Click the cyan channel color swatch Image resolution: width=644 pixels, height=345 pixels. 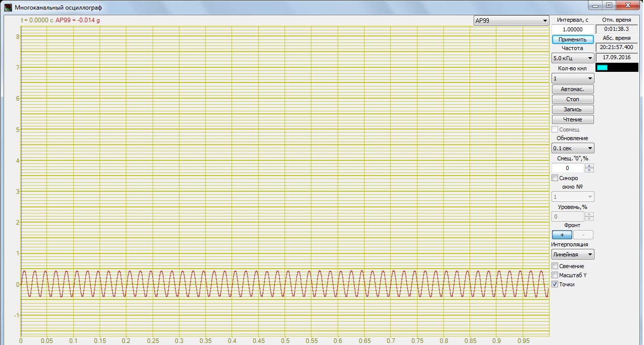click(x=602, y=67)
